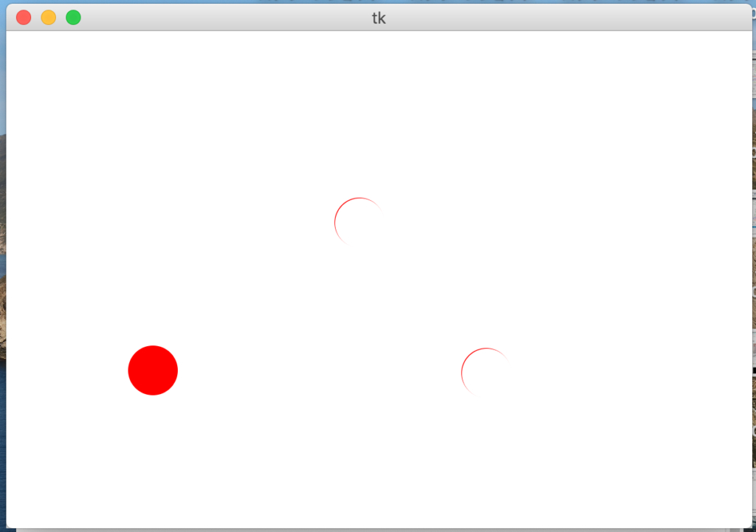Click inside the hollow circle near canvas center
The width and height of the screenshot is (756, 532).
pos(360,223)
